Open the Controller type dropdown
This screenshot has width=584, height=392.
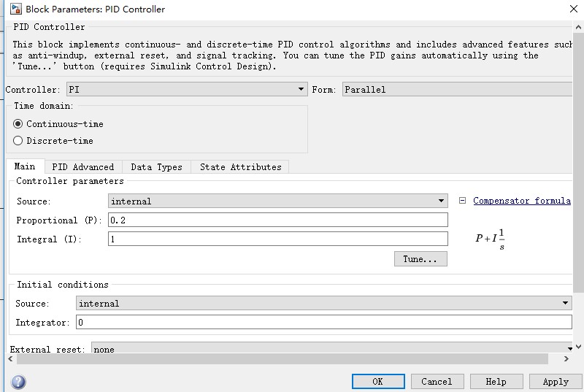186,90
